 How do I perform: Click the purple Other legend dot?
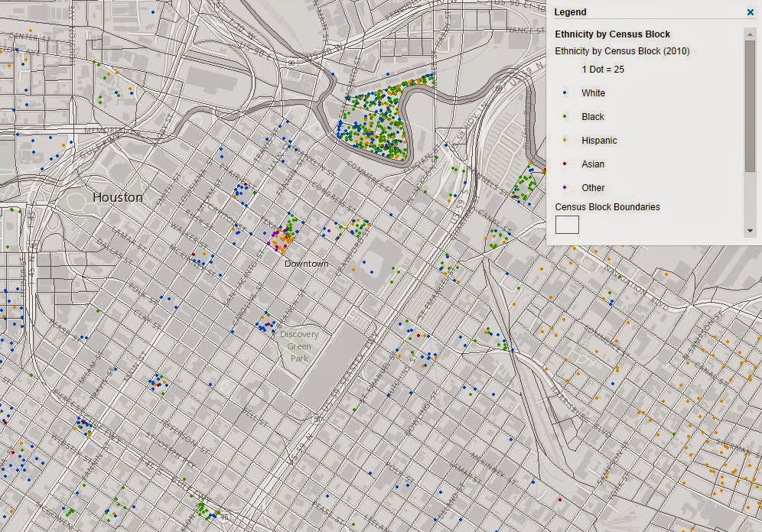(564, 187)
